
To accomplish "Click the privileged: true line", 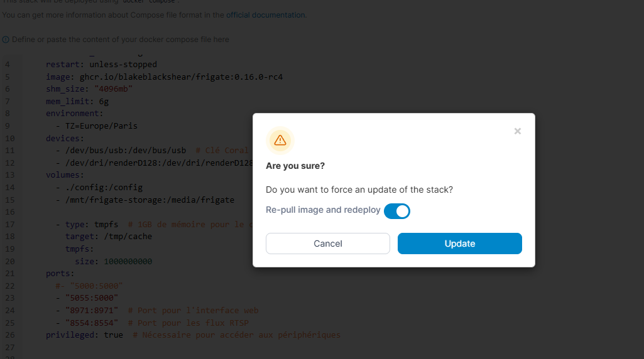I will [84, 335].
